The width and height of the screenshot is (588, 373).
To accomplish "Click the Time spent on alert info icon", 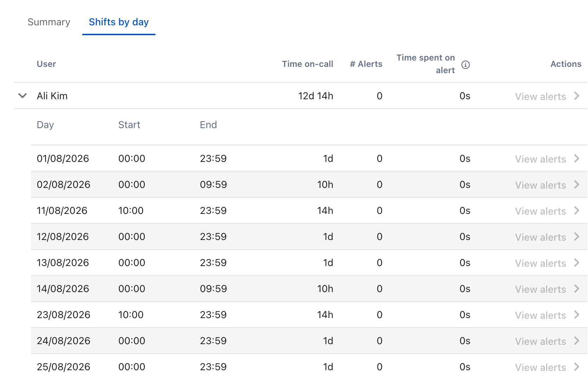I will click(466, 65).
